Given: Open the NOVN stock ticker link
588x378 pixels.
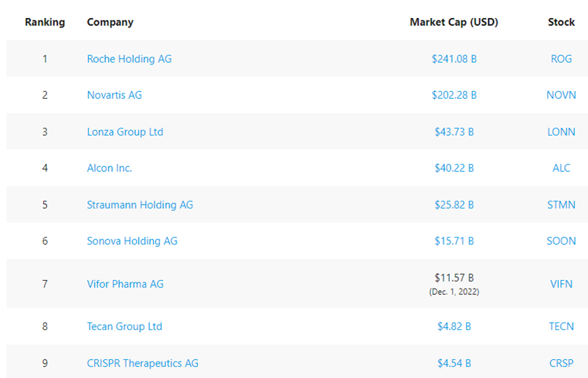Looking at the screenshot, I should click(561, 95).
